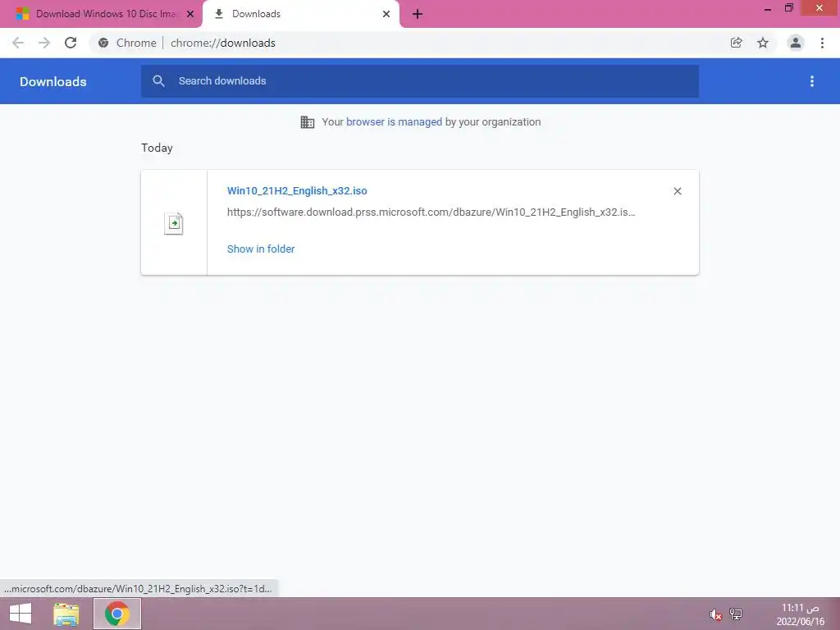The image size is (840, 630).
Task: Click the Search downloads field
Action: pyautogui.click(x=420, y=81)
